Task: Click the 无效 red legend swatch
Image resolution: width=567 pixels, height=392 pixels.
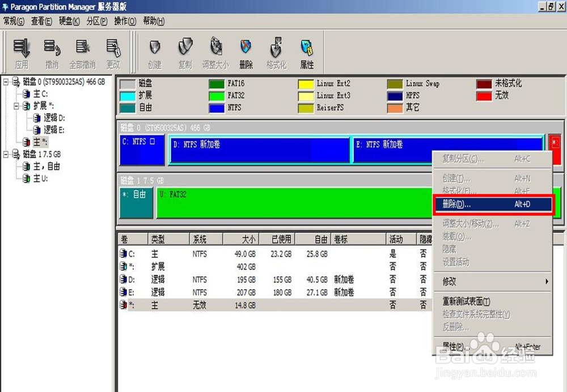Action: (484, 96)
